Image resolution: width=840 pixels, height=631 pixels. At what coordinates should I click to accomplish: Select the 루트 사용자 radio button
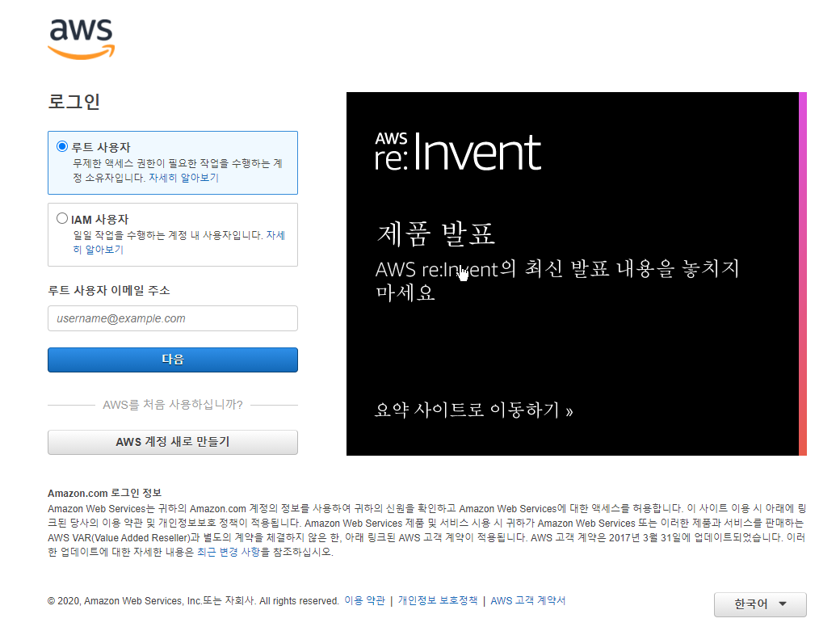click(x=62, y=146)
